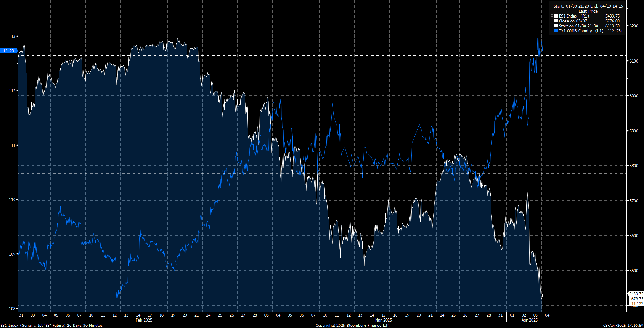
Task: Click the 108 label on left axis
Action: click(x=12, y=309)
